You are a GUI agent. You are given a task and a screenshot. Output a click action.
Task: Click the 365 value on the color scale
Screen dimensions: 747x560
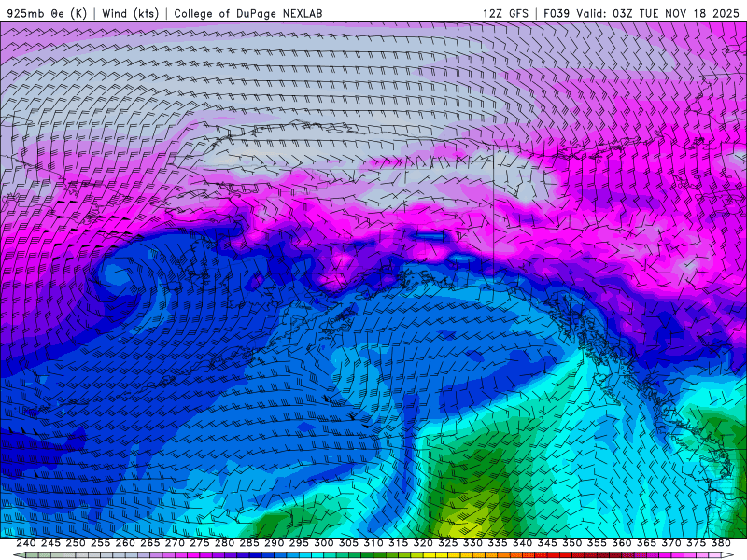646,543
